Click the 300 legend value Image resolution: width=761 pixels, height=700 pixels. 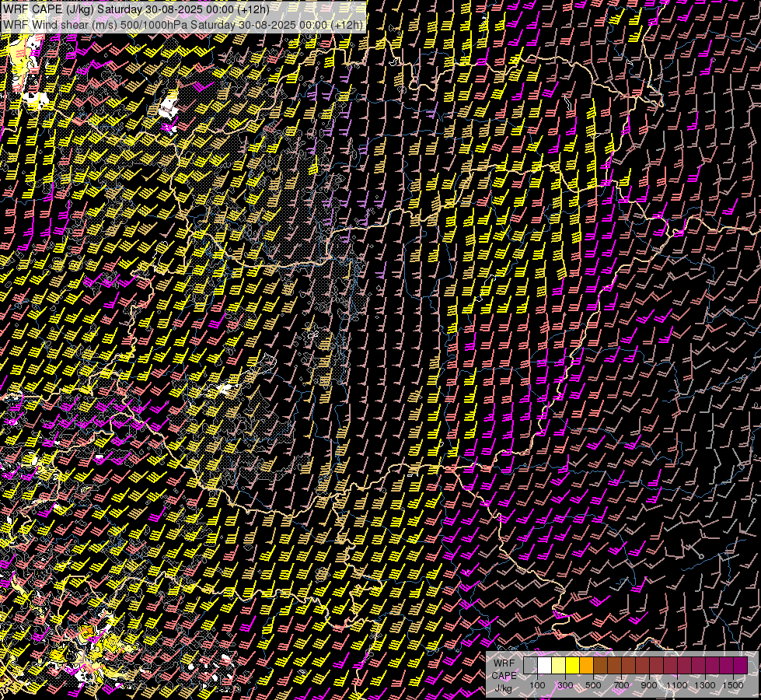point(565,685)
